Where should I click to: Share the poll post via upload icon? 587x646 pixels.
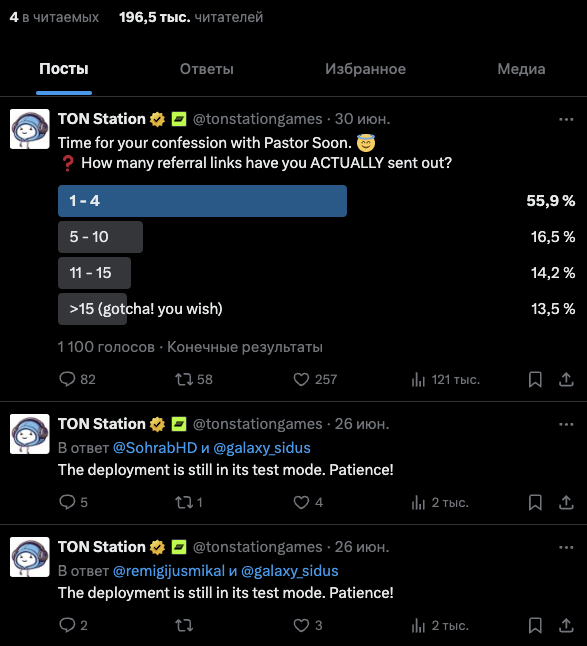566,379
